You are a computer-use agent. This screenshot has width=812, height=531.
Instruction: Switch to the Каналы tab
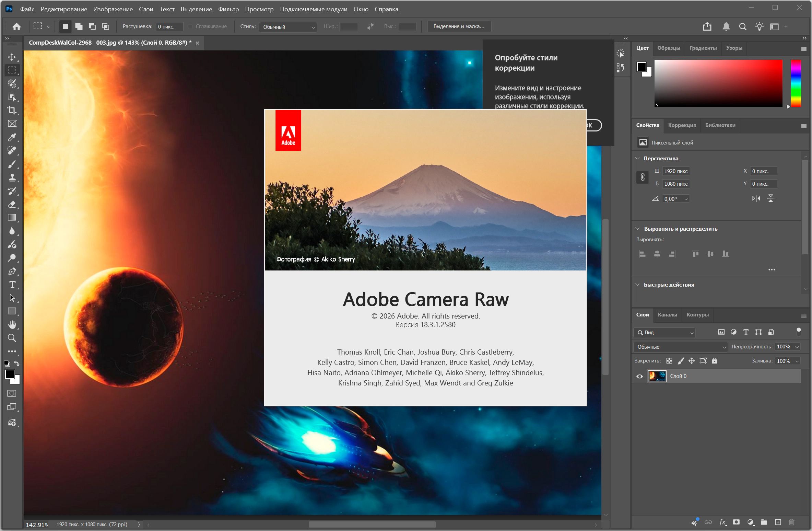667,315
